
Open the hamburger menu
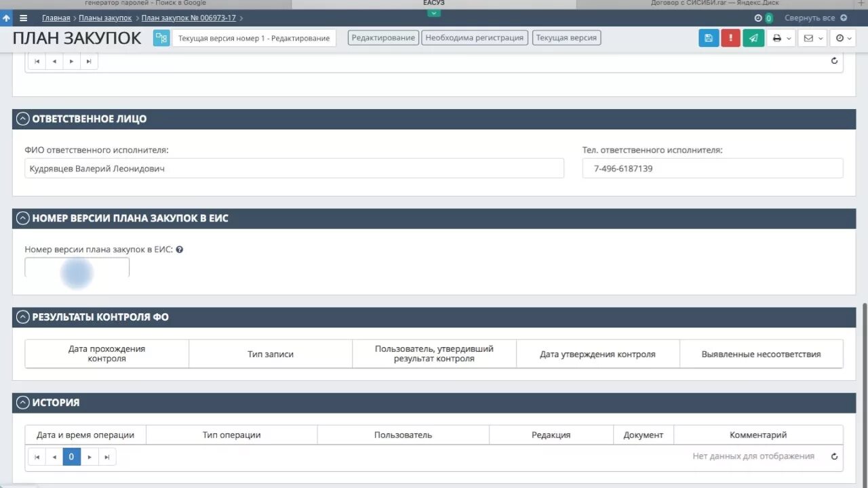[x=24, y=18]
